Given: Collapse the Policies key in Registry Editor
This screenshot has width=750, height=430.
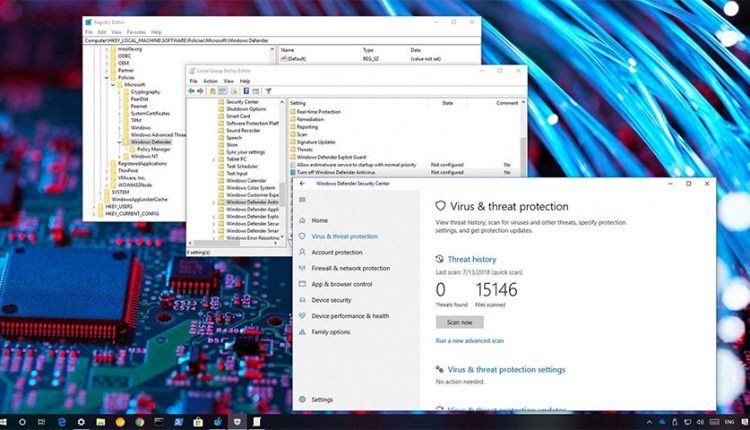Looking at the screenshot, I should click(x=106, y=77).
